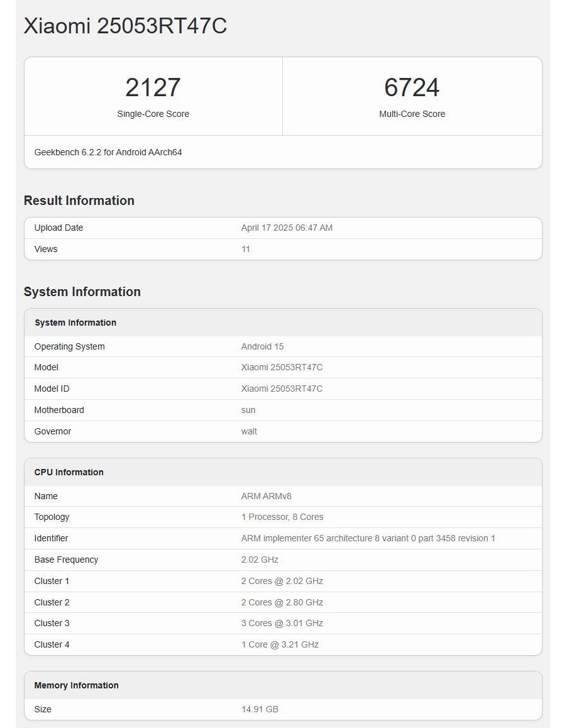Click the Single-Core Score label
The height and width of the screenshot is (728, 569).
(153, 114)
